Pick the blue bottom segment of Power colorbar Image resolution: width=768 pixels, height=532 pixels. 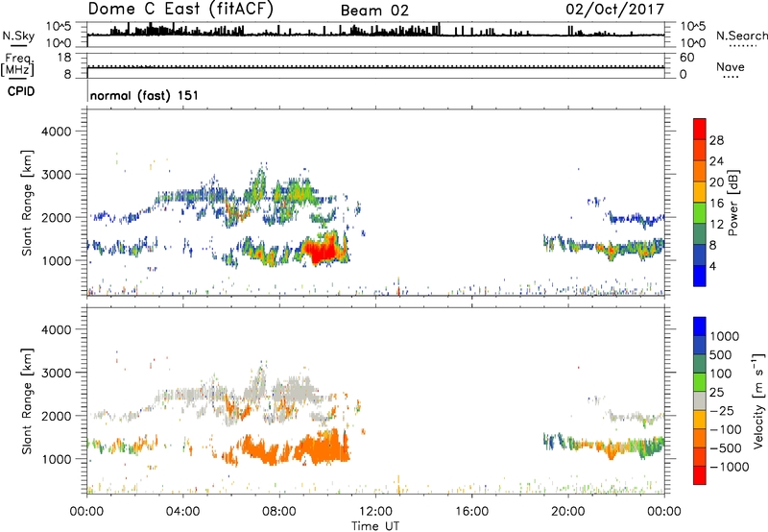point(700,276)
